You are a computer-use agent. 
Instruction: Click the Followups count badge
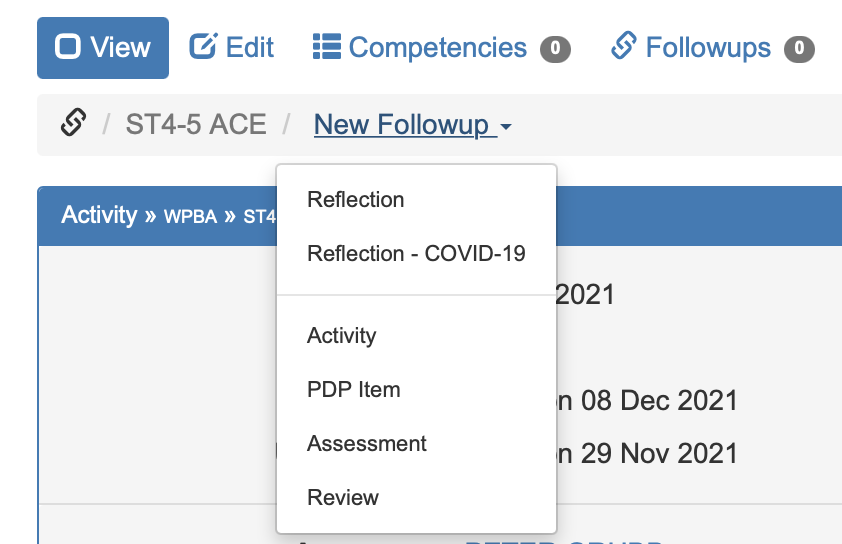[x=799, y=48]
